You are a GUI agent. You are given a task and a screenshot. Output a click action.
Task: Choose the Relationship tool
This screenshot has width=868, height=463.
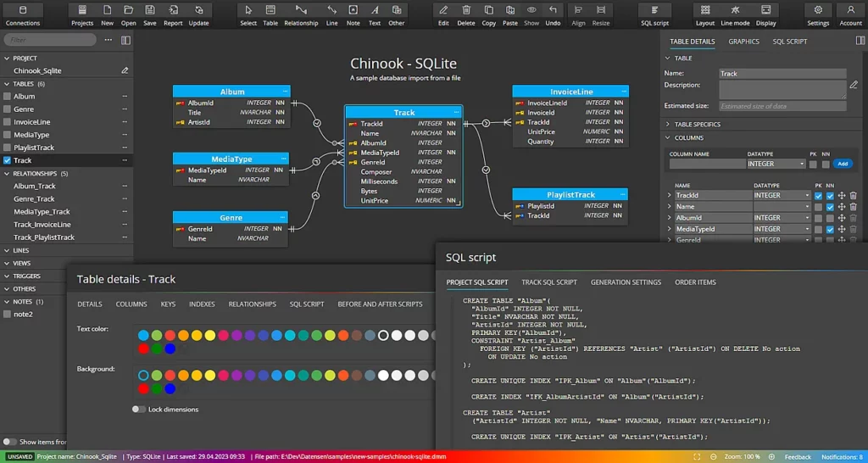301,15
